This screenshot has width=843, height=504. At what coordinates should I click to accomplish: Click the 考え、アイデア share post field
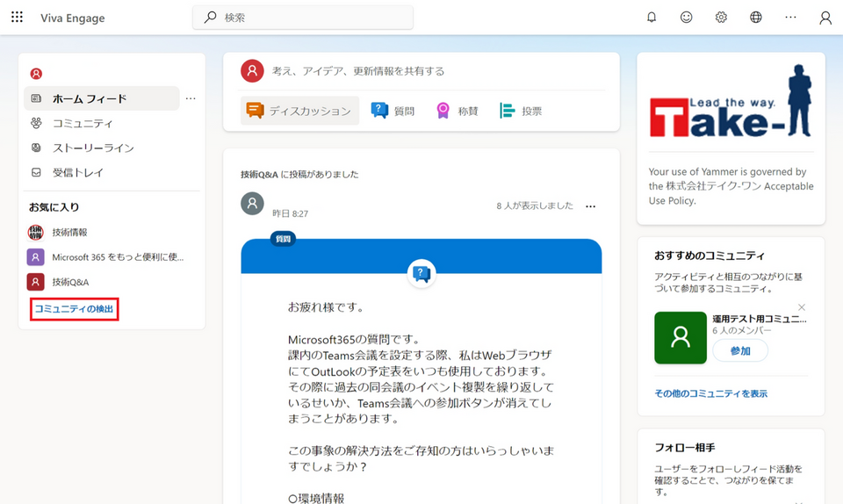(x=358, y=71)
